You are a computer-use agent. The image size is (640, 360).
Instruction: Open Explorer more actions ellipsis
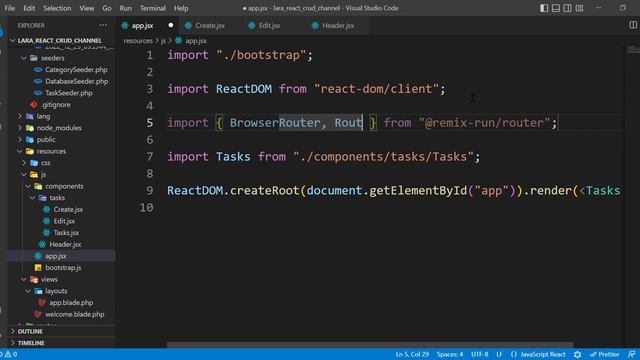click(103, 25)
